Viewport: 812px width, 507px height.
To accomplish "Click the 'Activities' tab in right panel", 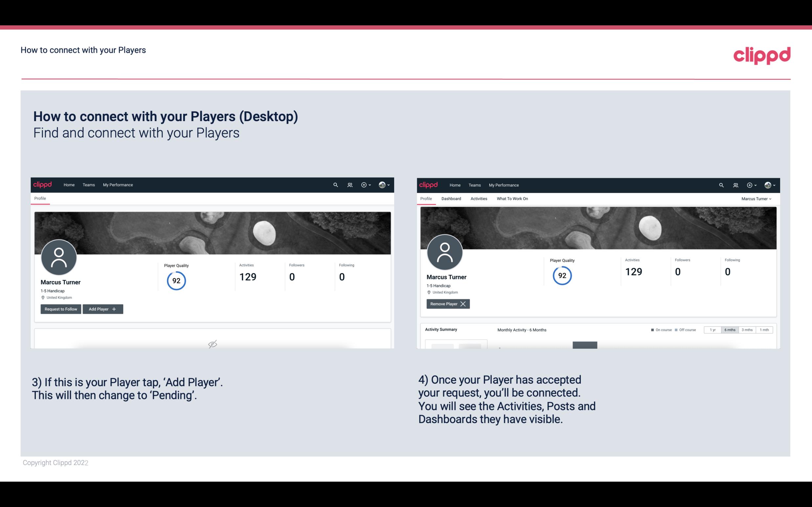I will (x=478, y=199).
